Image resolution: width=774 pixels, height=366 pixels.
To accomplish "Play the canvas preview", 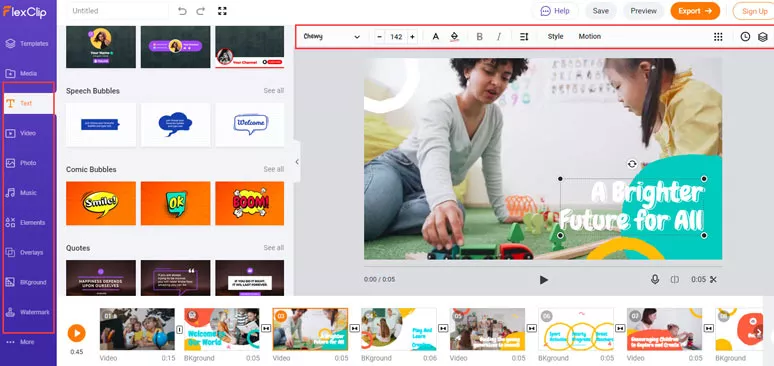I will (x=543, y=280).
